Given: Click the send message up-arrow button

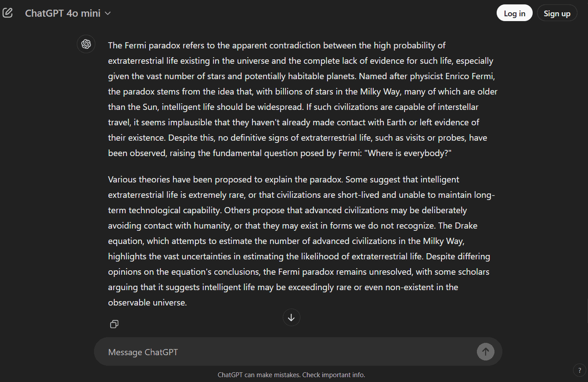Looking at the screenshot, I should click(485, 352).
